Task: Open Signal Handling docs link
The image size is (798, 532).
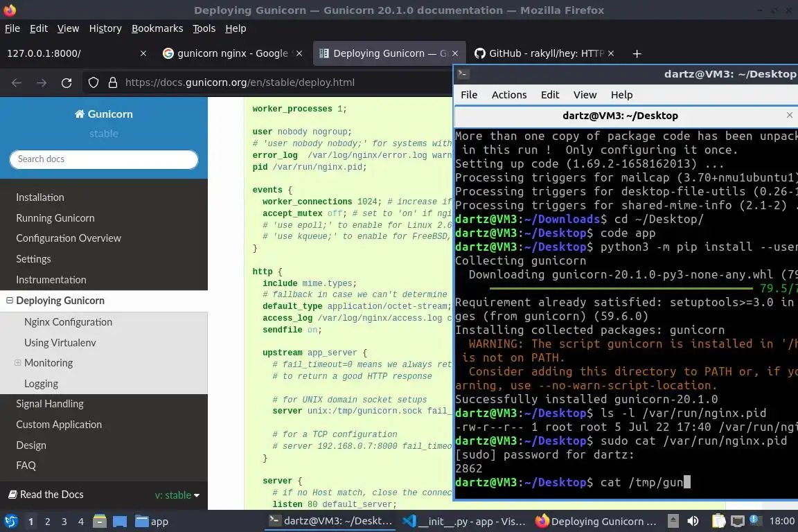Action: pos(50,404)
